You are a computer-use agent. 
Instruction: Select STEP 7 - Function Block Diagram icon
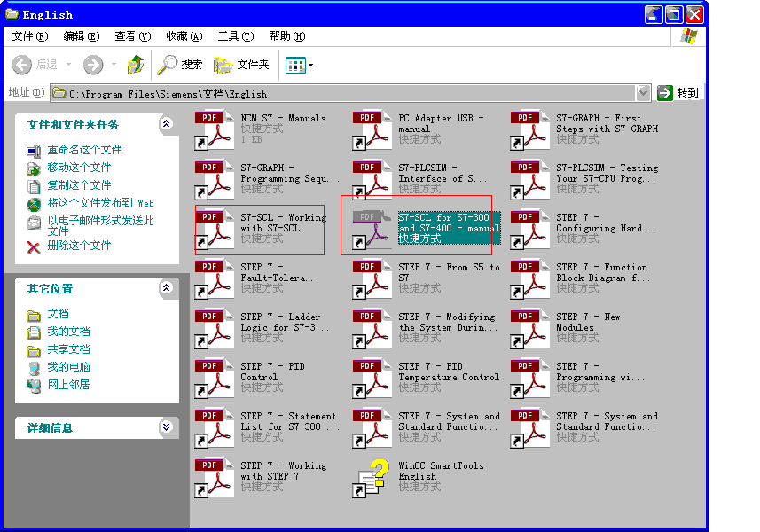pyautogui.click(x=529, y=279)
